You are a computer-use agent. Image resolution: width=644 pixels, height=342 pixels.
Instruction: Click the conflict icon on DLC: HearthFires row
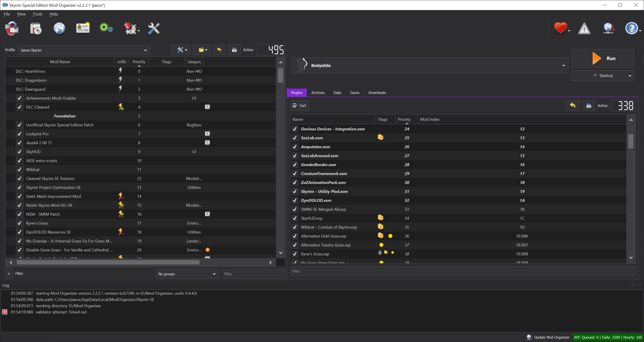point(120,71)
